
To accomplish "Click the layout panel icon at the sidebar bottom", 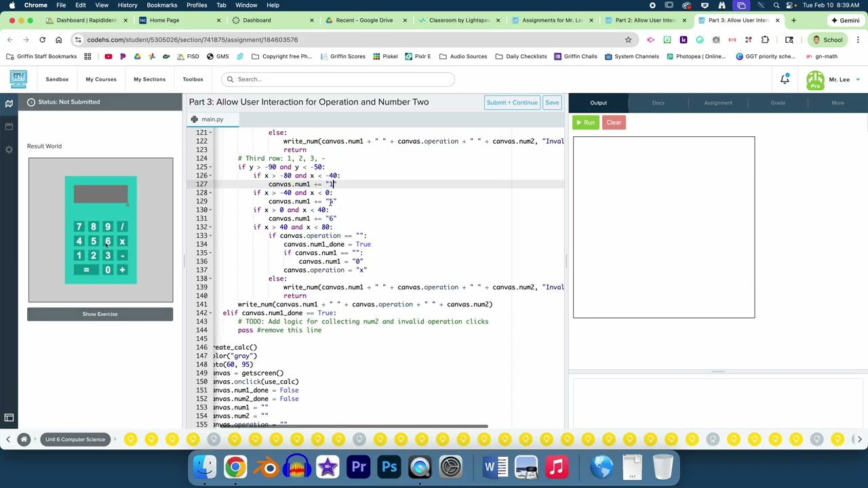I will click(9, 418).
